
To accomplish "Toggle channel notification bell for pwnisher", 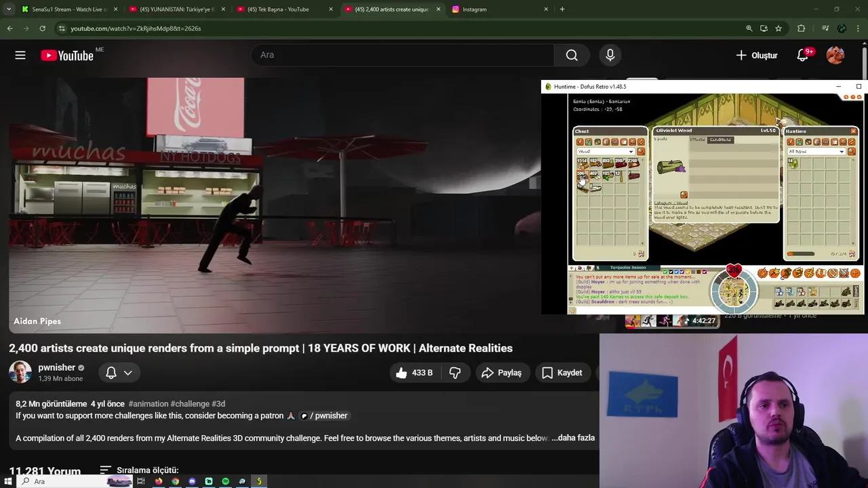I will (x=119, y=373).
